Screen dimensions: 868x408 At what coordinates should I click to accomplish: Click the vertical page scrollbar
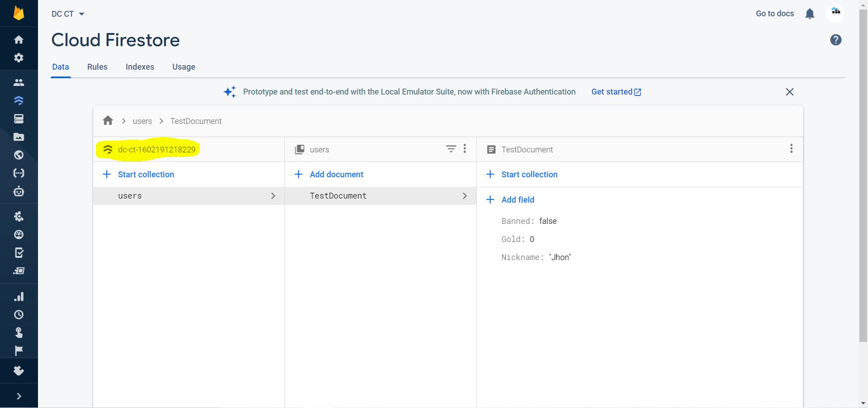(x=863, y=181)
